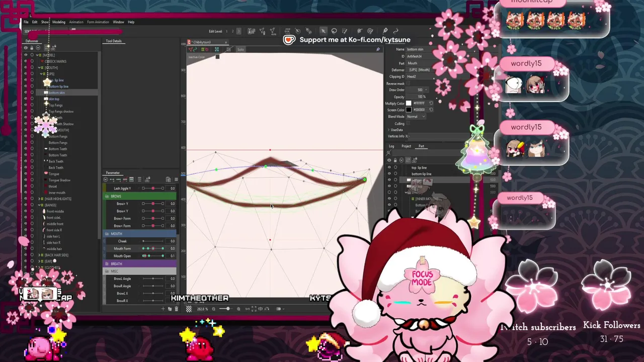
Task: Select the Deformer panel tab
Action: (32, 41)
